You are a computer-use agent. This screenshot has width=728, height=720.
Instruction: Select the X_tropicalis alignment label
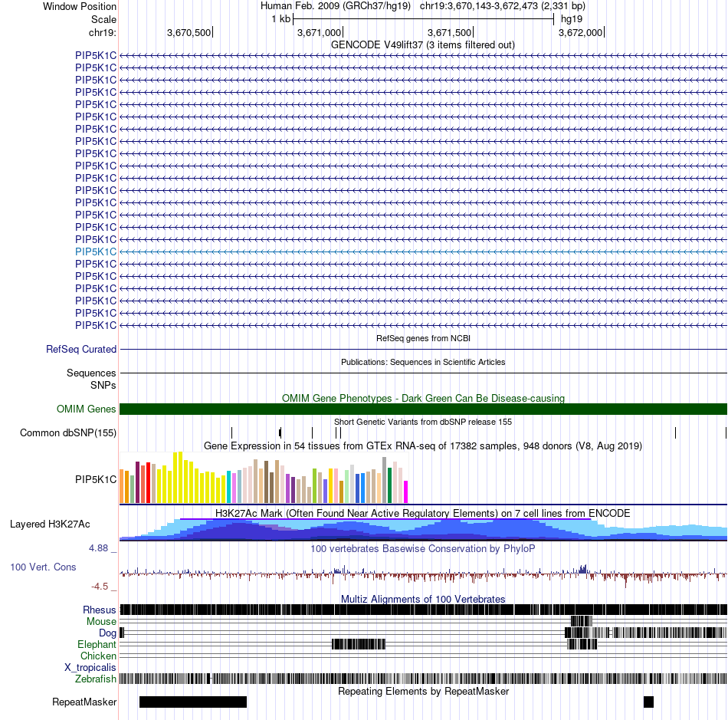tap(90, 668)
